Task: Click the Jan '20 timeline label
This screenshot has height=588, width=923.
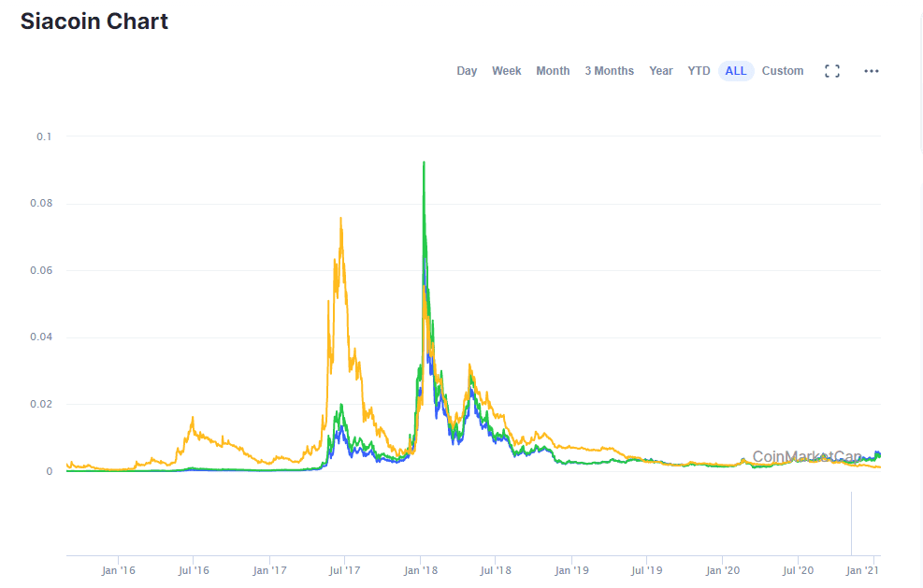Action: point(722,570)
